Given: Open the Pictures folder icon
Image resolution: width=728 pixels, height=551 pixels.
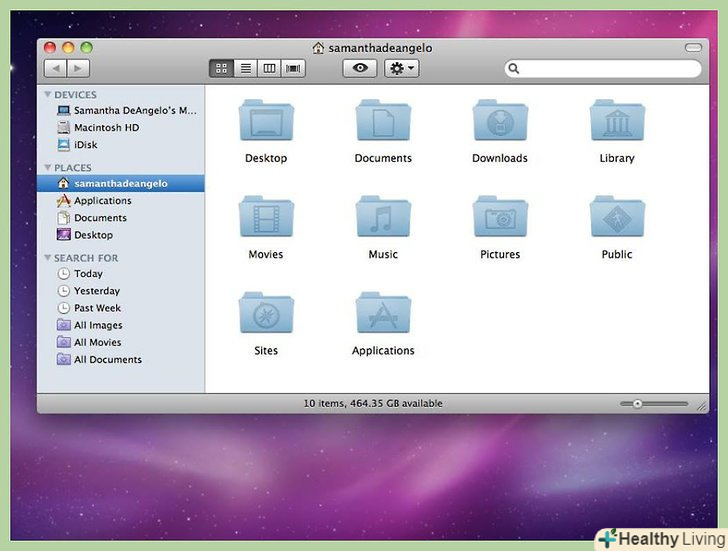Looking at the screenshot, I should [x=500, y=218].
